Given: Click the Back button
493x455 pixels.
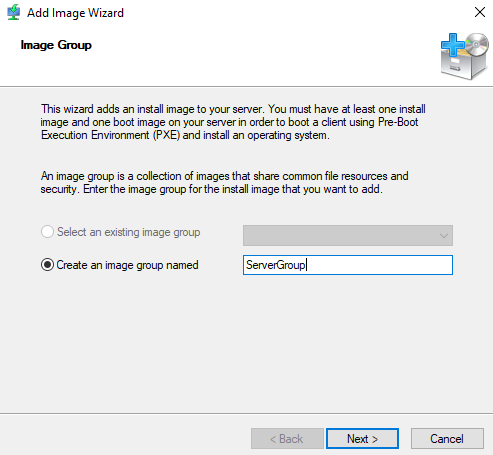Looking at the screenshot, I should [287, 439].
